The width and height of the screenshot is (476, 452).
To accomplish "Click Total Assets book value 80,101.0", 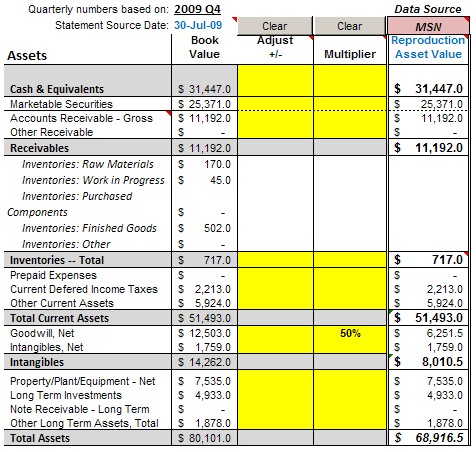I will [204, 438].
